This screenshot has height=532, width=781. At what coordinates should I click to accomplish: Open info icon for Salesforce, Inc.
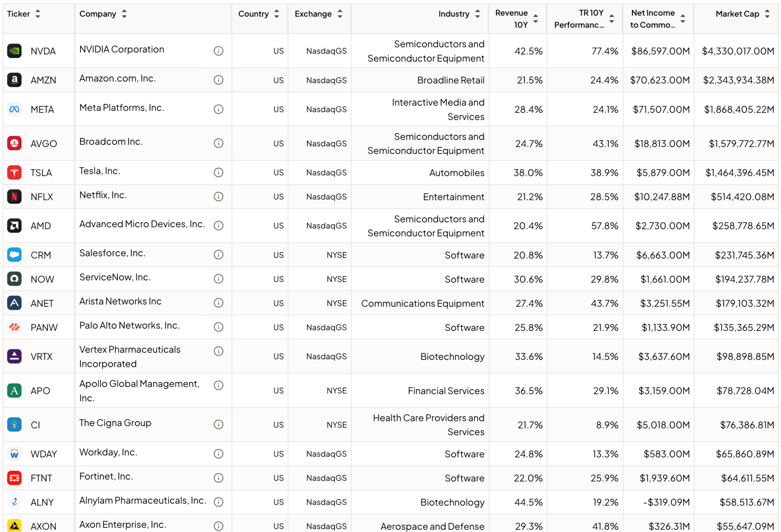(x=218, y=255)
